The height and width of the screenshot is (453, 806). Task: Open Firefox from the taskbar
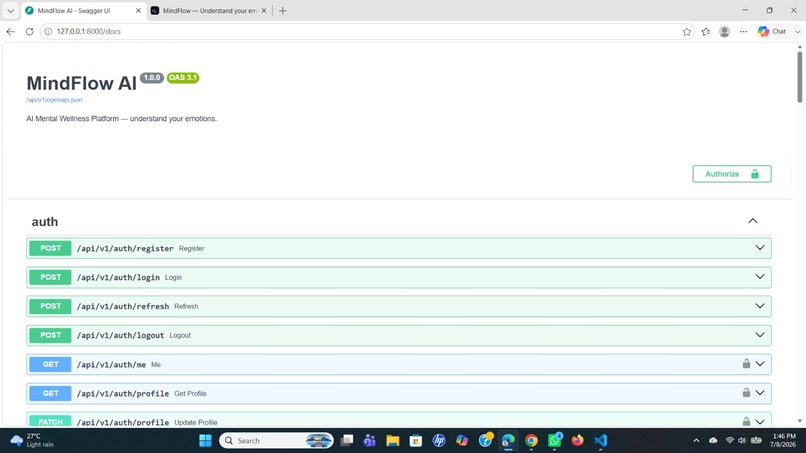578,441
